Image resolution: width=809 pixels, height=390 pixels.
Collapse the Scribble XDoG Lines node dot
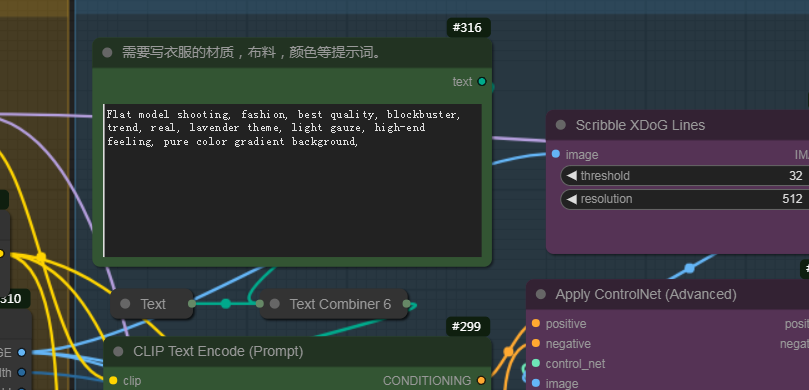[x=561, y=125]
